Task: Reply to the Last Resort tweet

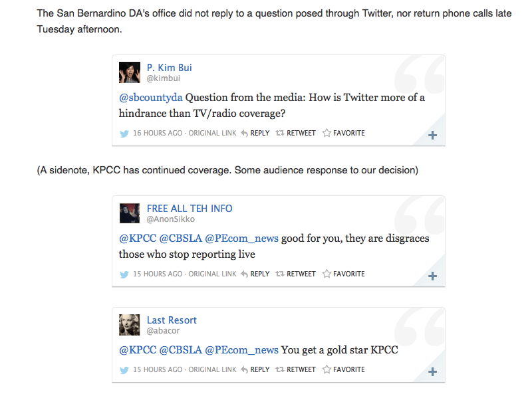Action: click(x=255, y=369)
